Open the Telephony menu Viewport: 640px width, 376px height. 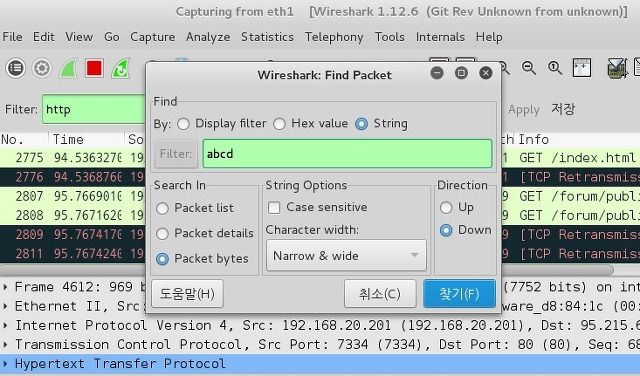[x=334, y=37]
